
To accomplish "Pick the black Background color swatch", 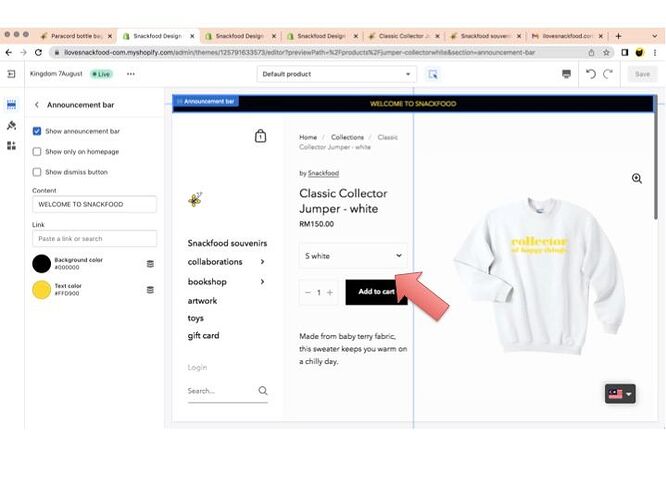I will (x=42, y=264).
